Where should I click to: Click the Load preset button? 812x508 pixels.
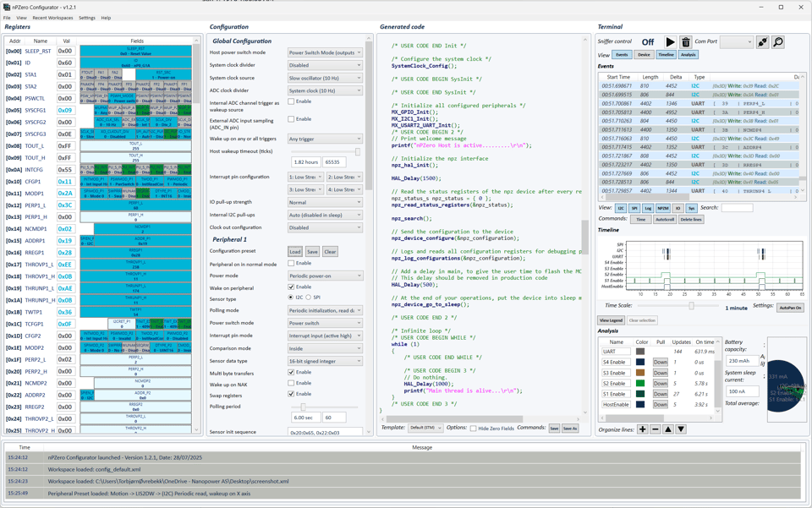pyautogui.click(x=295, y=252)
